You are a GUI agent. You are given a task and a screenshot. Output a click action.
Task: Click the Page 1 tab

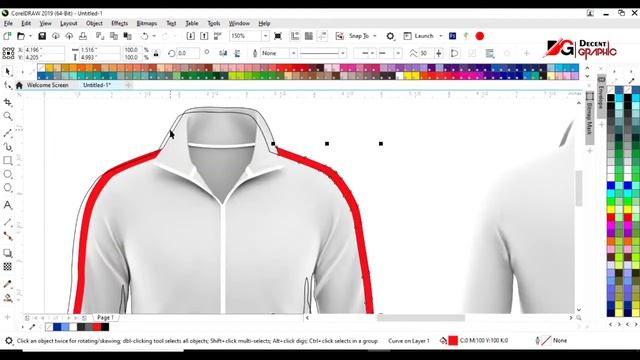coord(105,317)
